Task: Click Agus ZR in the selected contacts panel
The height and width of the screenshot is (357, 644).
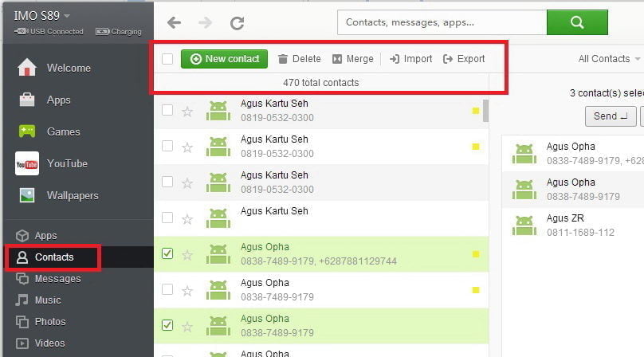Action: pos(573,226)
